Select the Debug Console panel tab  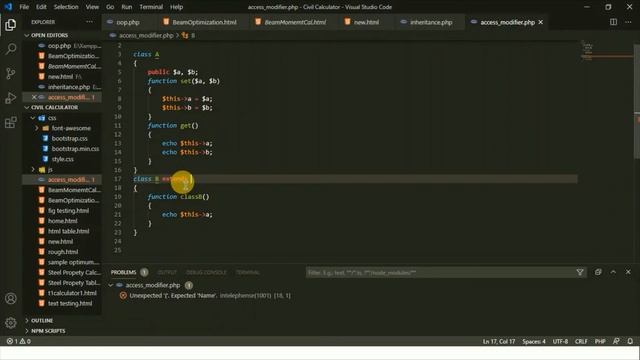[206, 272]
